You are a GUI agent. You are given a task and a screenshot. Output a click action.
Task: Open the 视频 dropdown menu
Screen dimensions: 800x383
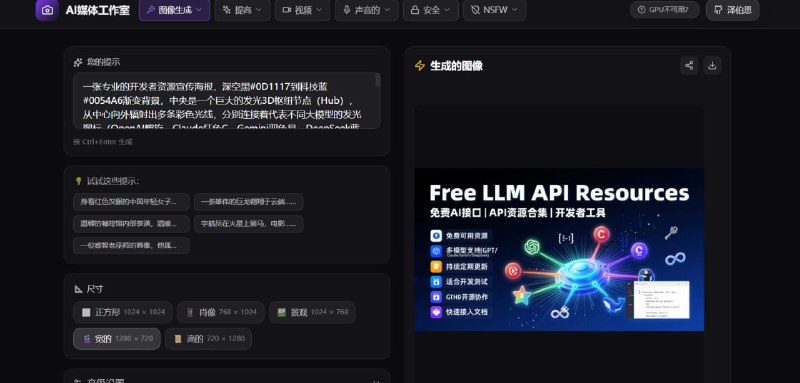[x=303, y=10]
